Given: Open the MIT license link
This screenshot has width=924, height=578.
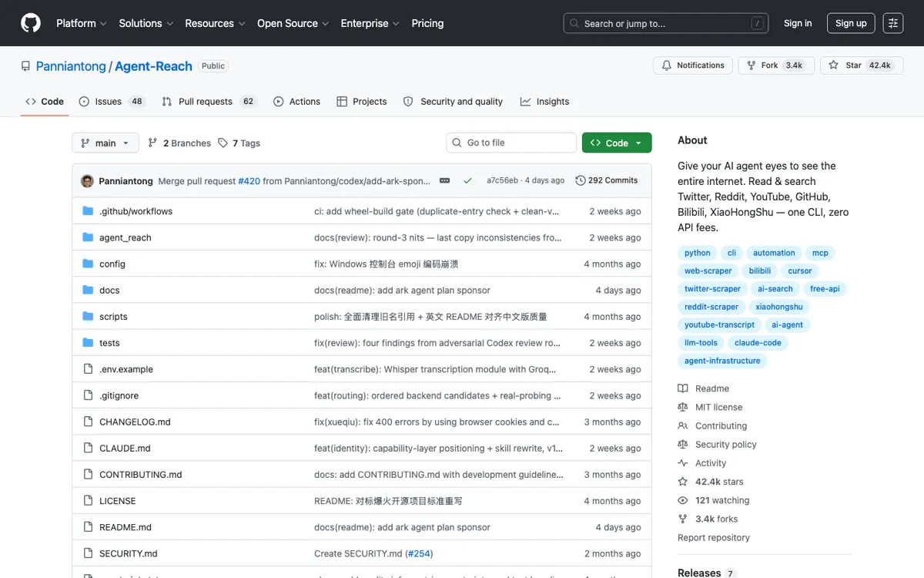Looking at the screenshot, I should 710,407.
